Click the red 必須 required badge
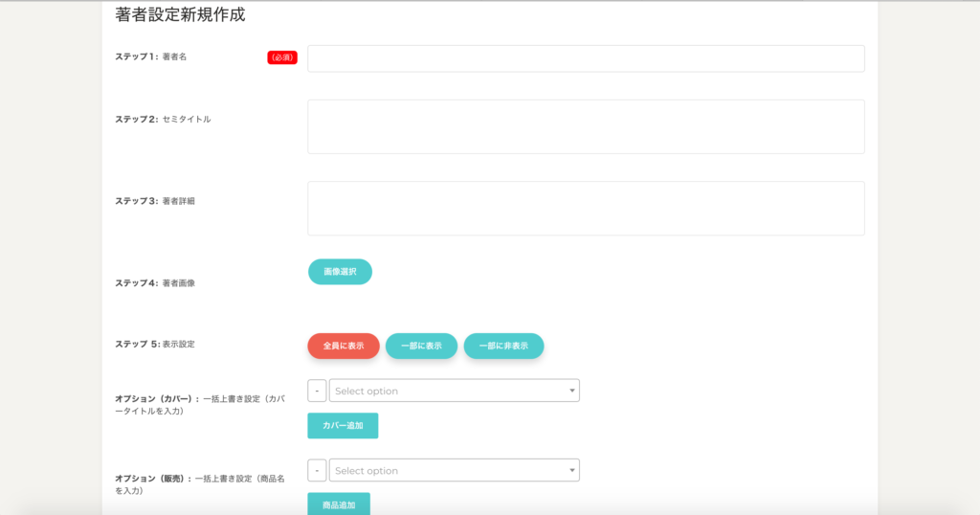The width and height of the screenshot is (980, 515). click(x=282, y=57)
